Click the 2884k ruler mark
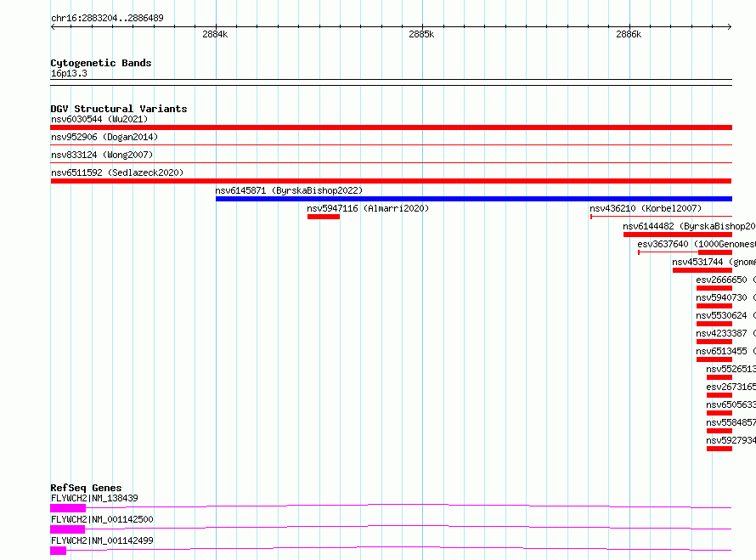Screen dimensions: 756x560 [215, 34]
